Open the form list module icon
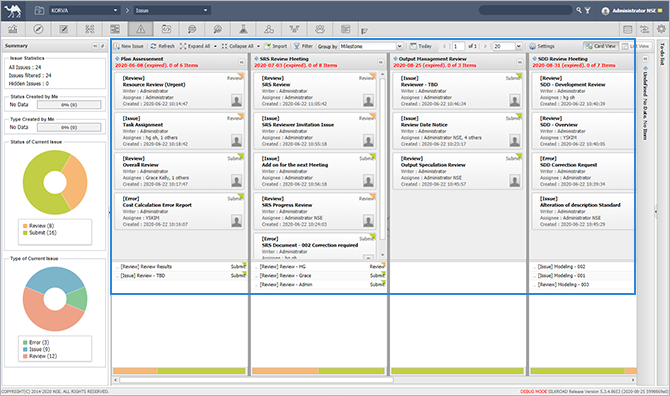 click(346, 29)
